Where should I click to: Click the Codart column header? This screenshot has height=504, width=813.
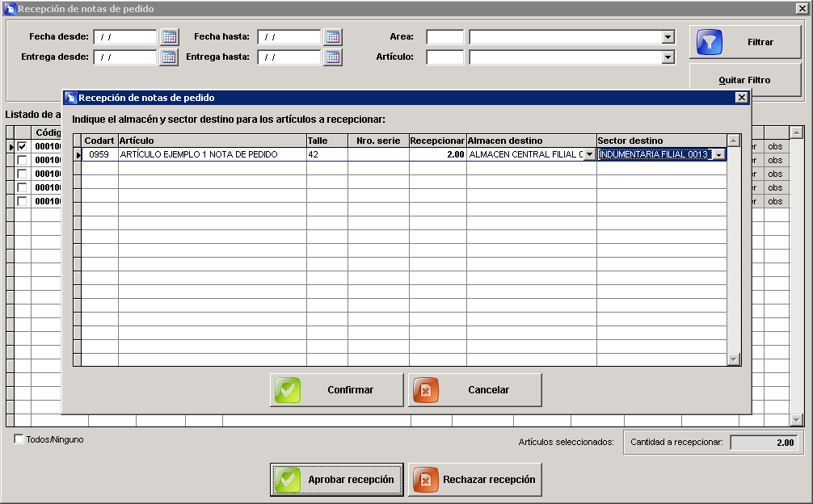(99, 141)
